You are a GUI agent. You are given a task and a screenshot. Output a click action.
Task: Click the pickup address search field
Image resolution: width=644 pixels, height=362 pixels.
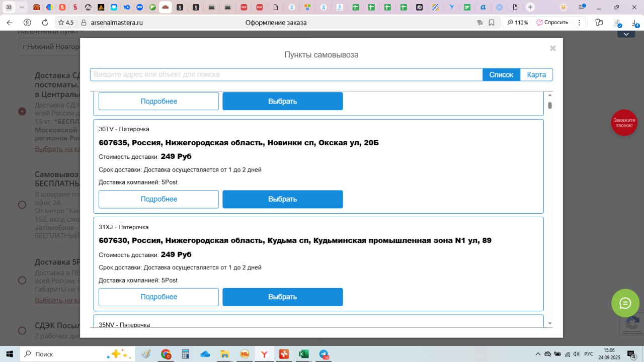tap(286, 74)
